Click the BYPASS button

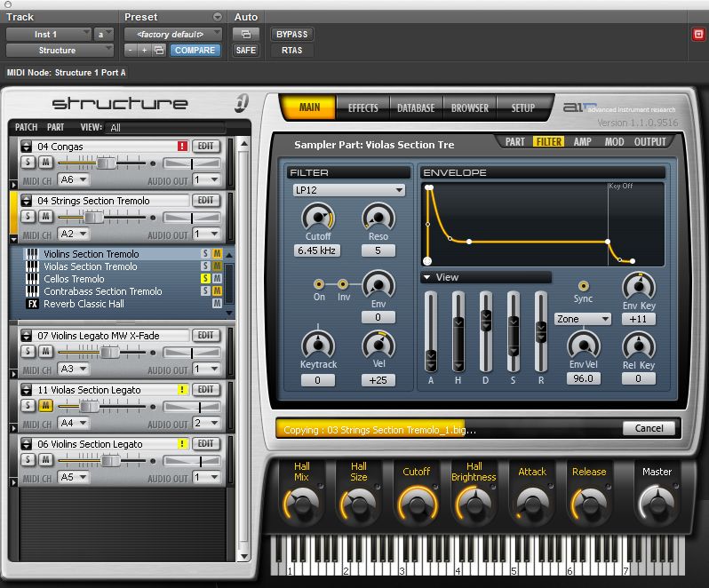[291, 35]
